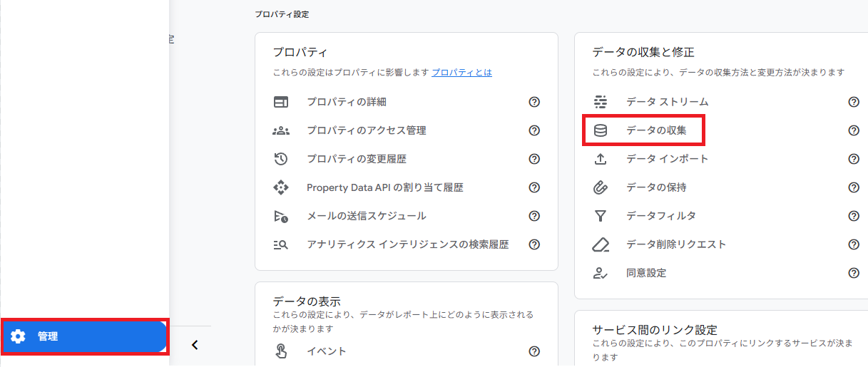Screen dimensions: 868x367
Task: Open データ削除リクエスト
Action: click(x=676, y=244)
